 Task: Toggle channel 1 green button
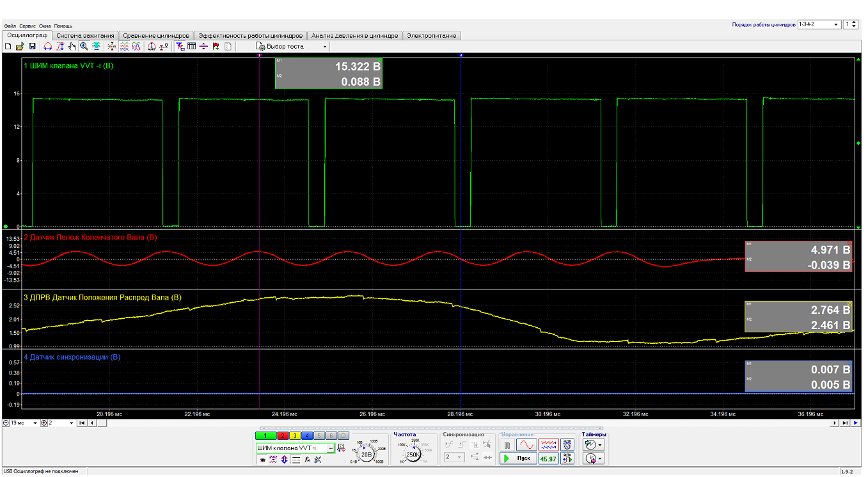265,435
